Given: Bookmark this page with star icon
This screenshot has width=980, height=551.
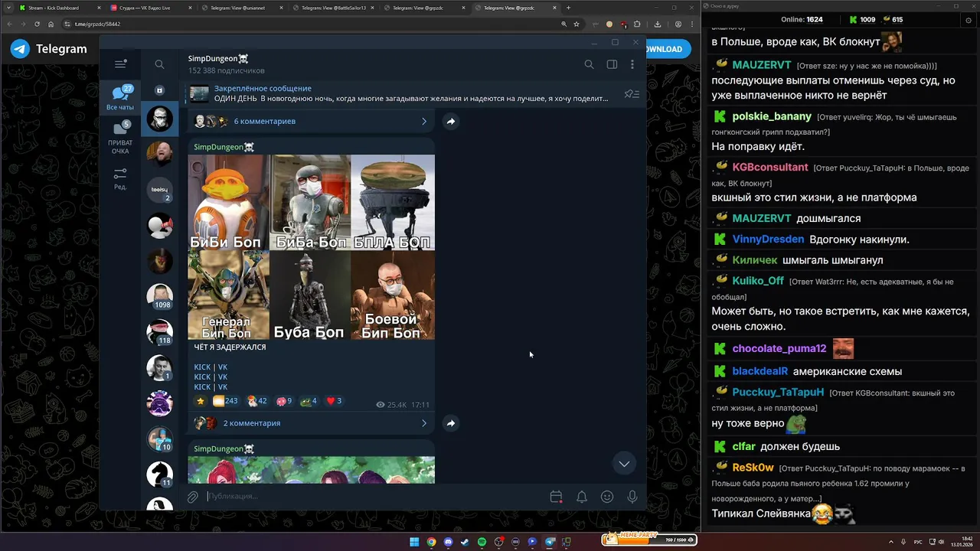Looking at the screenshot, I should point(577,24).
